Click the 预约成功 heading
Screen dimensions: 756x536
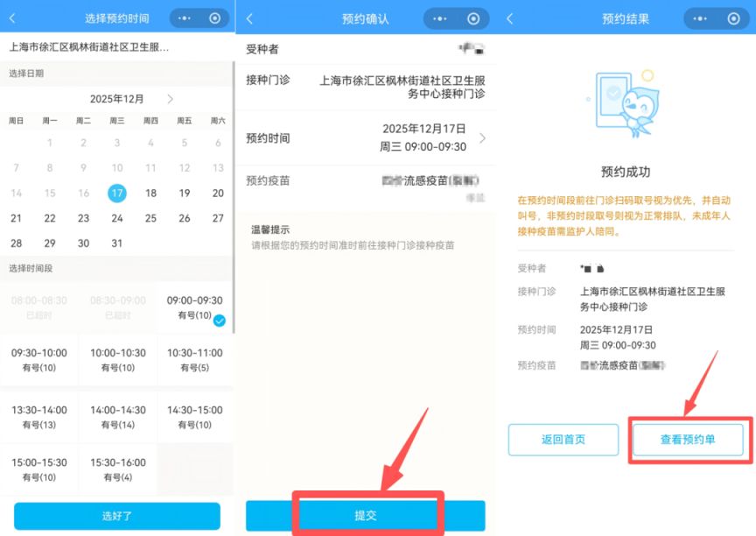tap(626, 172)
